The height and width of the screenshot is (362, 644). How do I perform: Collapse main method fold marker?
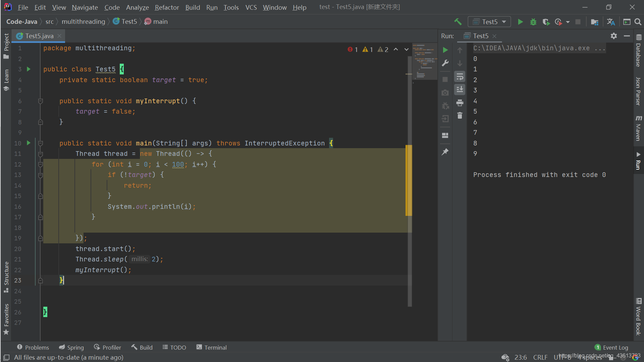pyautogui.click(x=41, y=143)
